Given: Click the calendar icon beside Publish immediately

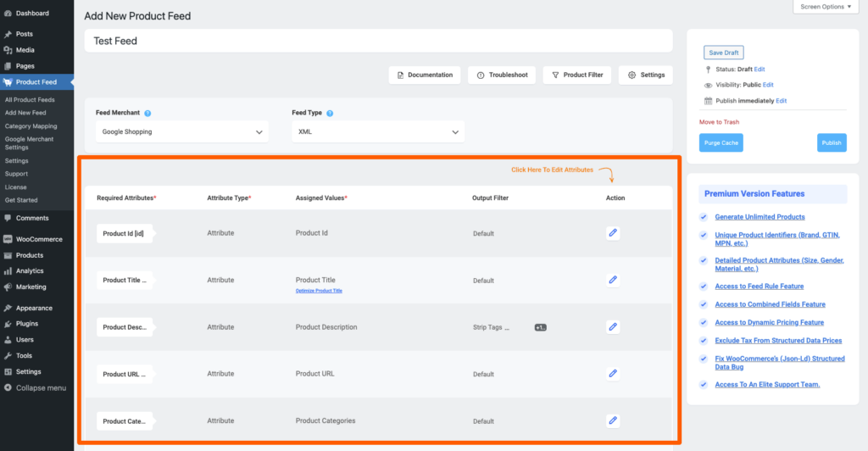Looking at the screenshot, I should (708, 101).
